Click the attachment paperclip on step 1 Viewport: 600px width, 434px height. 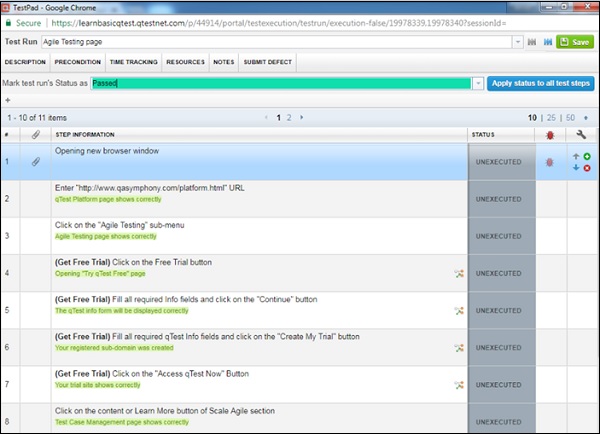36,162
